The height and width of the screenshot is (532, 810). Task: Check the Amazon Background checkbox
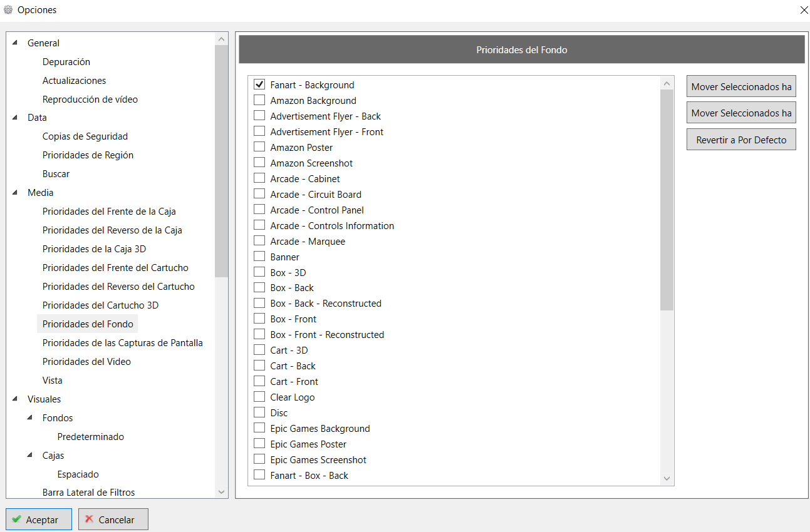click(259, 100)
